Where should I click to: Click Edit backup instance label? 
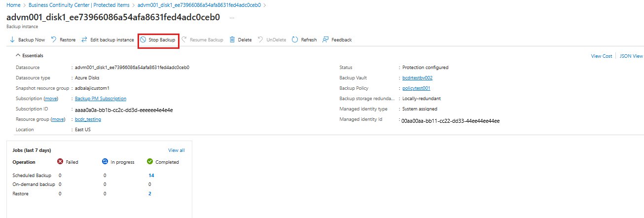[112, 40]
